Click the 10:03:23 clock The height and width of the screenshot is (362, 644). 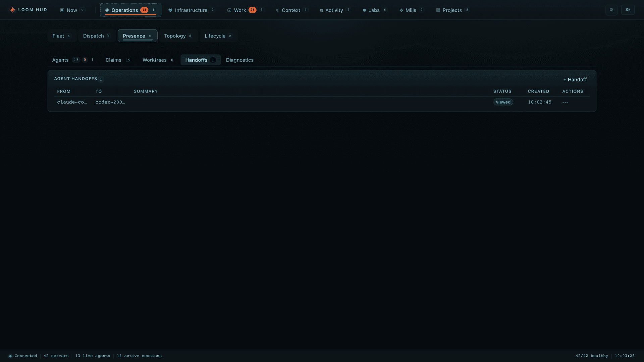pos(625,356)
